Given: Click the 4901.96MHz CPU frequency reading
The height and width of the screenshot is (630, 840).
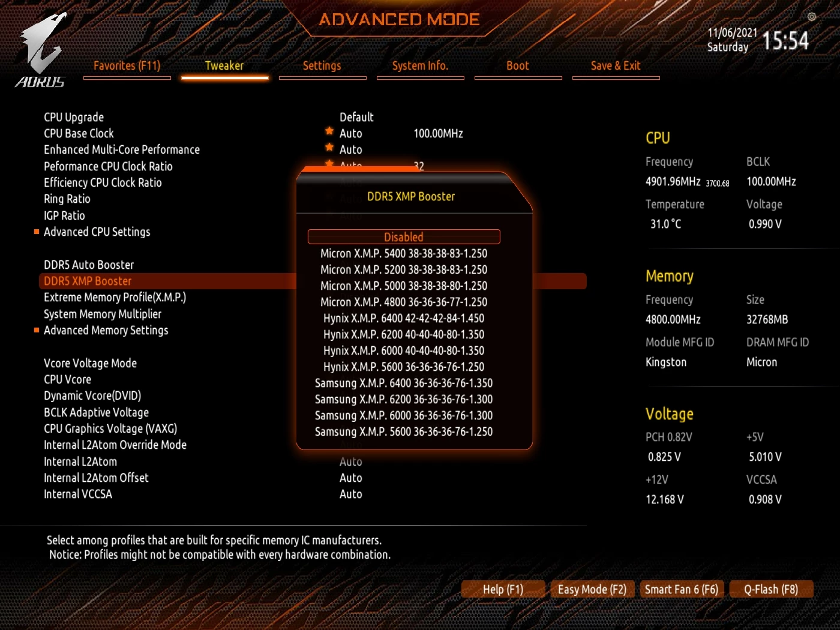Looking at the screenshot, I should pos(673,181).
